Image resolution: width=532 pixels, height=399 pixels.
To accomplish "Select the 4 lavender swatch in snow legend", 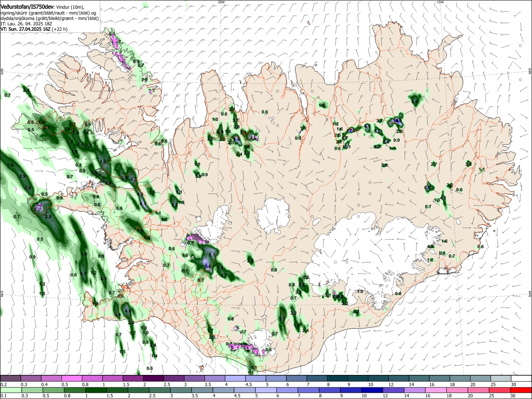I will (x=235, y=378).
